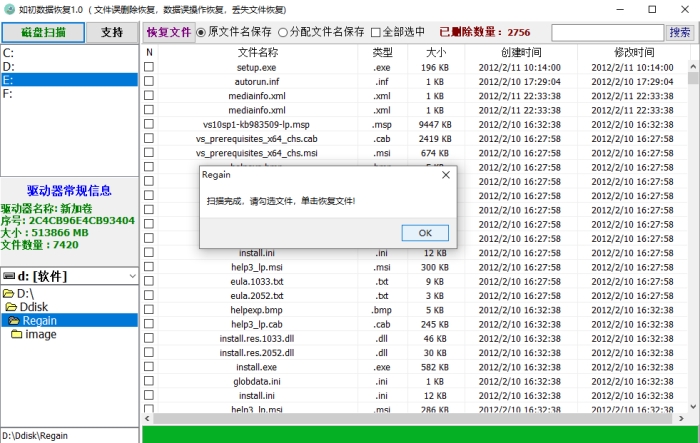Click the 磁盘扫描 disk scan button
Image resolution: width=700 pixels, height=443 pixels.
point(43,33)
